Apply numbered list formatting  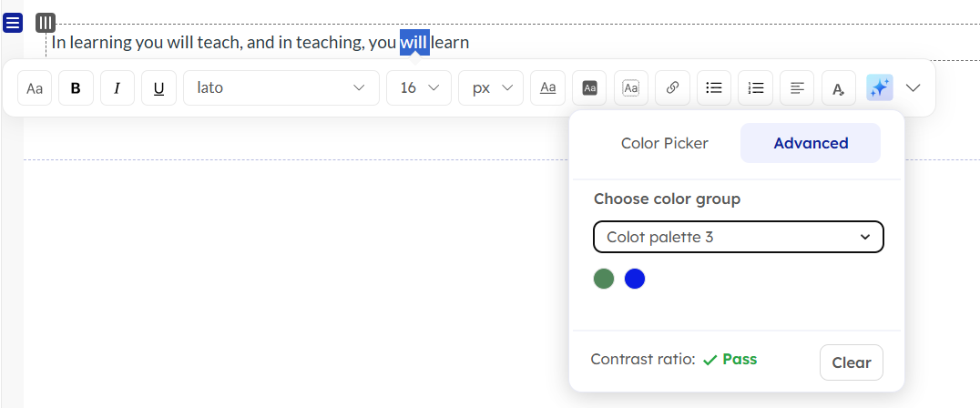pyautogui.click(x=755, y=88)
